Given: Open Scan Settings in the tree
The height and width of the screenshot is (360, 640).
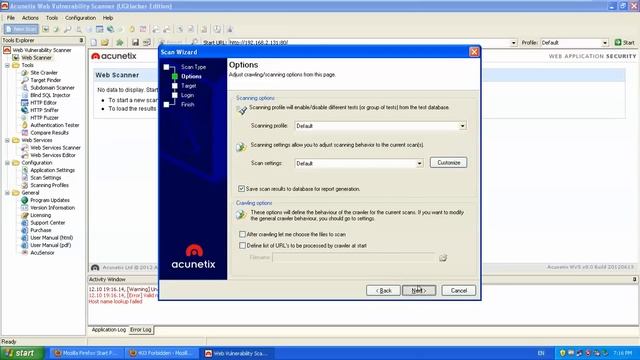Looking at the screenshot, I should pyautogui.click(x=45, y=178).
